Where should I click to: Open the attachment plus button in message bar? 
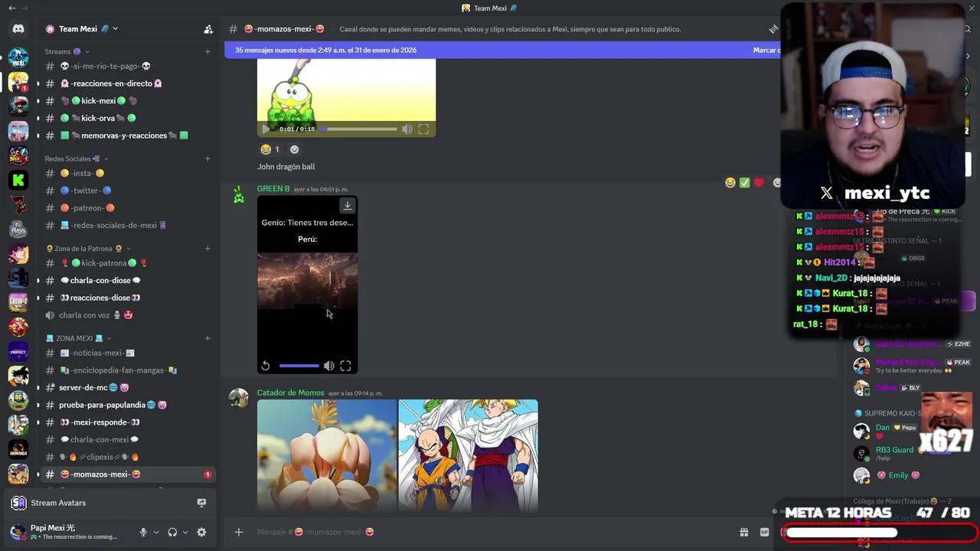pyautogui.click(x=239, y=532)
